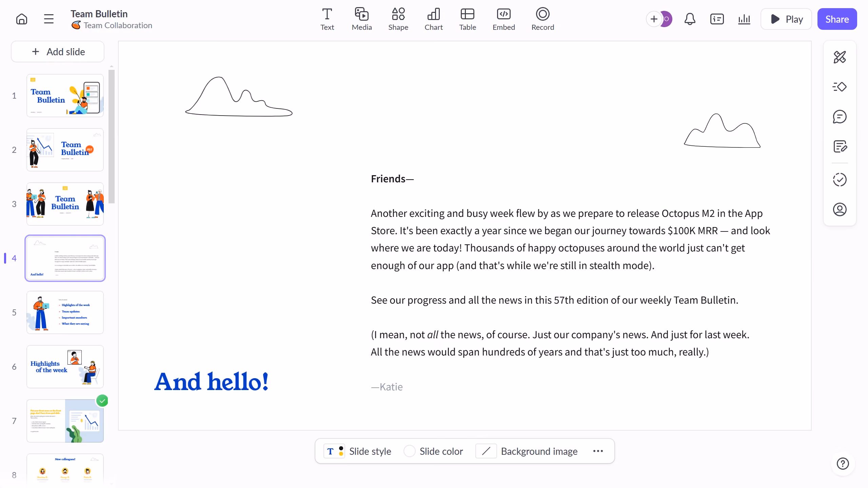The image size is (868, 488).
Task: Open the comments icon in right panel
Action: (840, 117)
